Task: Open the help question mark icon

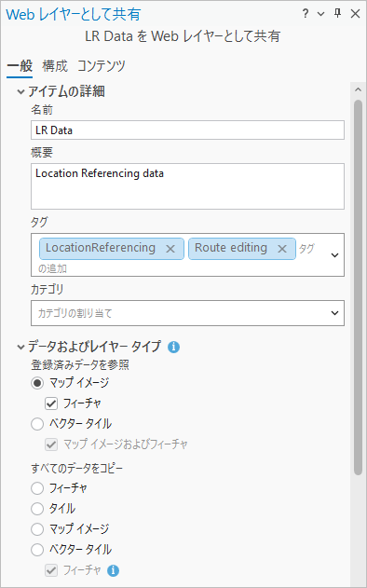Action: point(306,14)
